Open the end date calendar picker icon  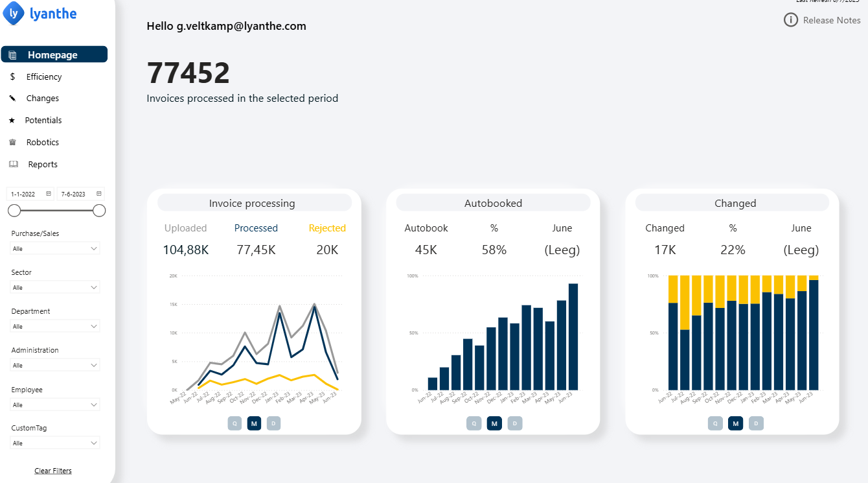pos(99,194)
